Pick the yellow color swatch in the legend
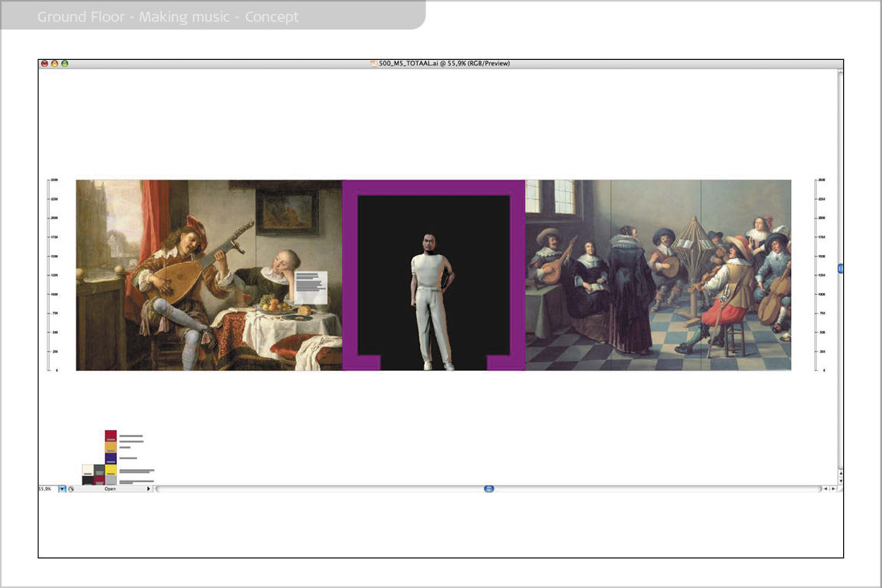This screenshot has width=882, height=588. [x=110, y=471]
